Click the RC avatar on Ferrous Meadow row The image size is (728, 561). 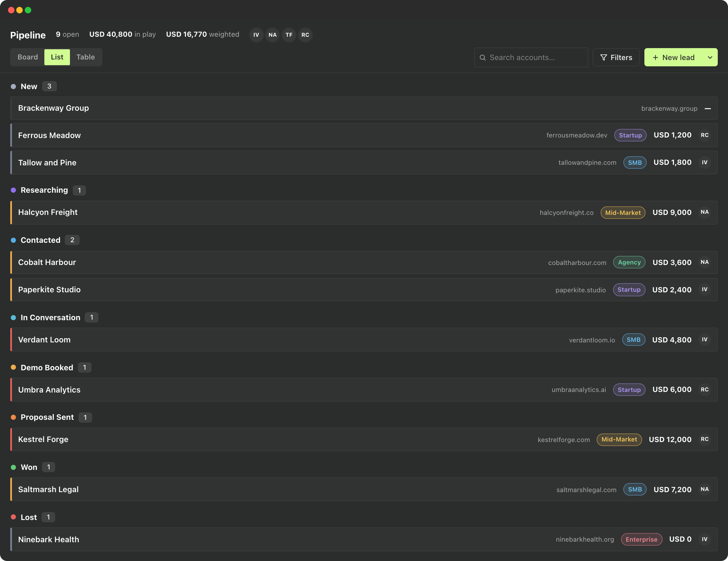point(704,135)
